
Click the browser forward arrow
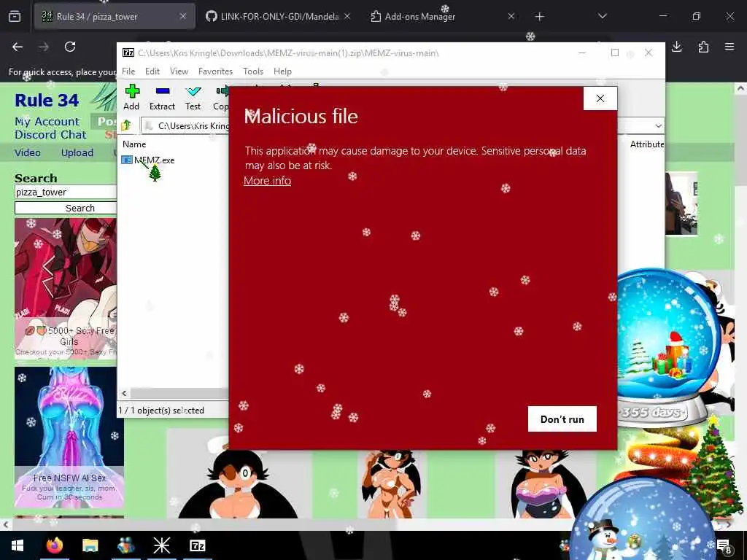click(44, 47)
